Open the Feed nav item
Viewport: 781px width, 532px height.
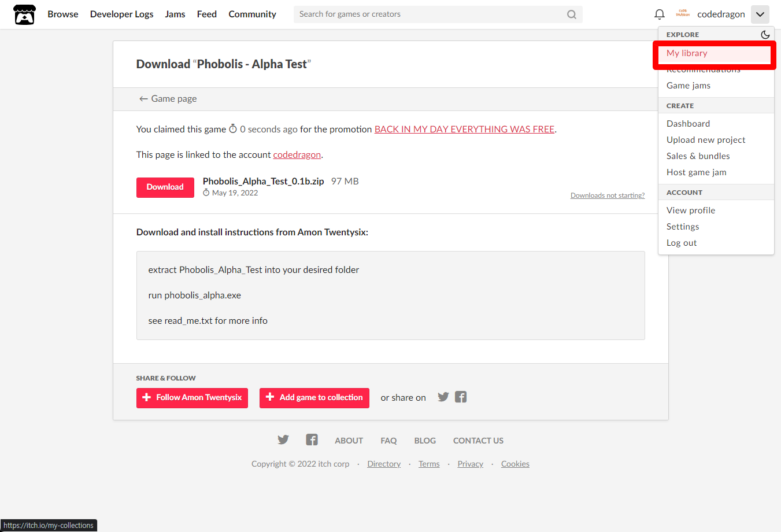(x=207, y=14)
